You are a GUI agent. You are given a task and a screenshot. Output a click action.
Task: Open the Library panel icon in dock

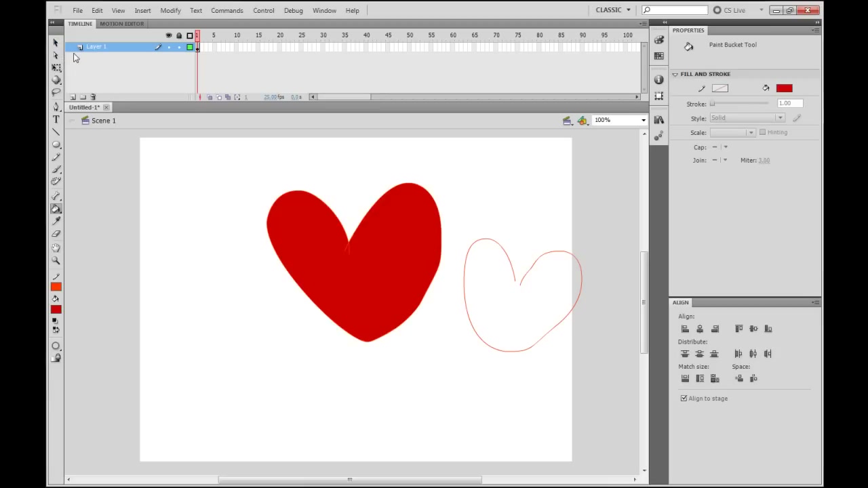[658, 120]
